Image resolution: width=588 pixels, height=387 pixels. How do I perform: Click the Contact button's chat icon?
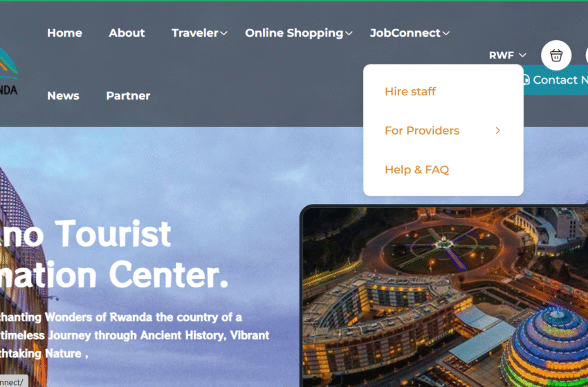click(x=526, y=79)
